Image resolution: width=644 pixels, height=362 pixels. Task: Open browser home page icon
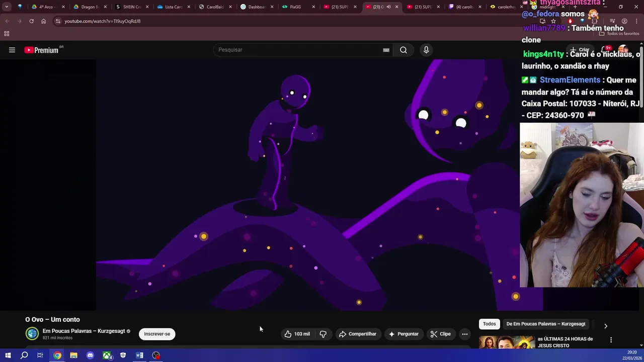click(43, 21)
